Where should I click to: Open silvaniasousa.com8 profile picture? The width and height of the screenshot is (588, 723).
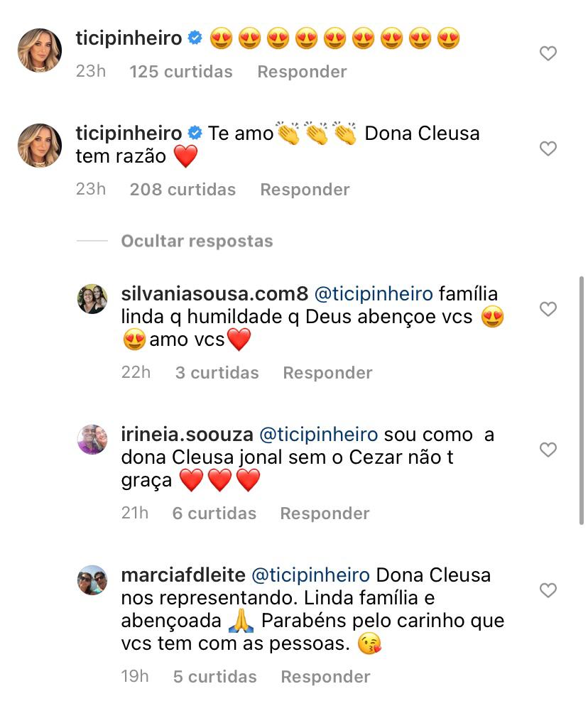click(92, 299)
